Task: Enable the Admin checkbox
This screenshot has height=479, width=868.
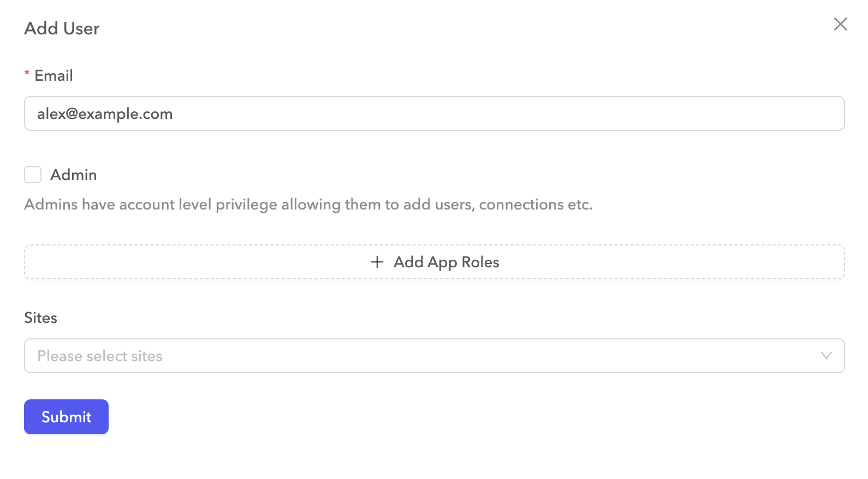Action: click(x=33, y=175)
